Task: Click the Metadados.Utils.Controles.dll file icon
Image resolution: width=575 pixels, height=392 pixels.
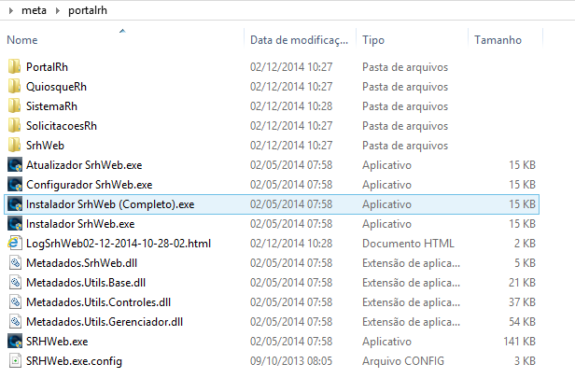Action: [x=15, y=302]
